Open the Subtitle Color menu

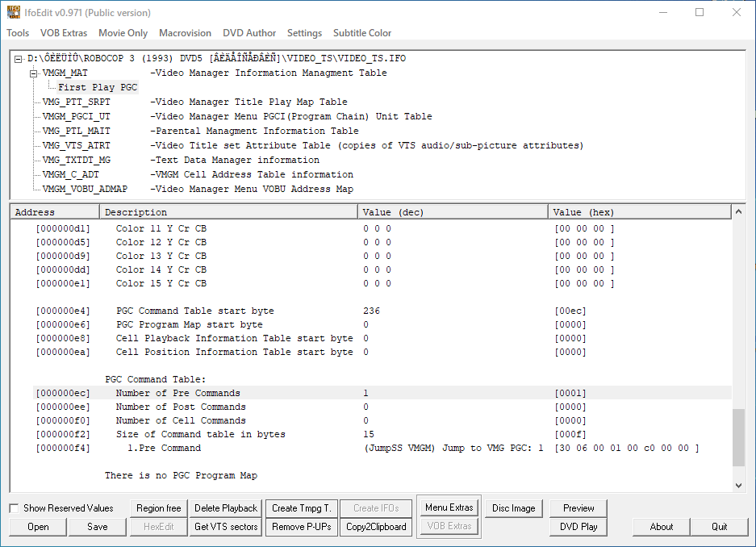[x=362, y=33]
